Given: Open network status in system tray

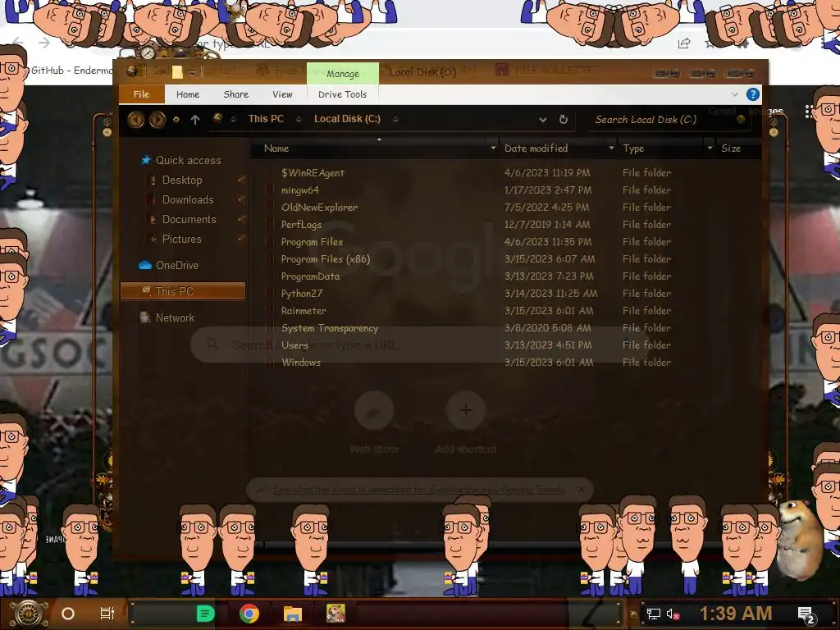Looking at the screenshot, I should (x=654, y=614).
